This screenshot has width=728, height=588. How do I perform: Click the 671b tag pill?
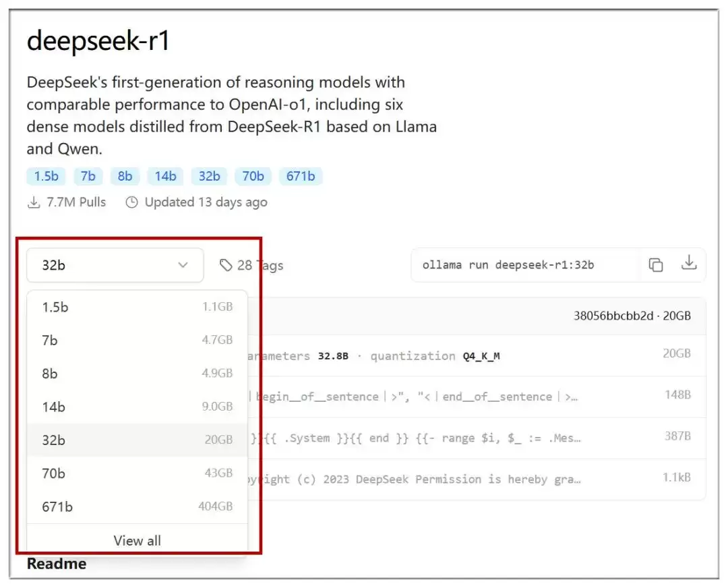[301, 176]
